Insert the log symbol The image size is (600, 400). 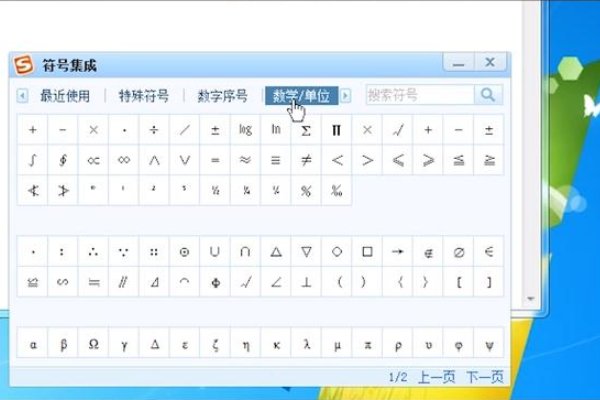tap(245, 130)
